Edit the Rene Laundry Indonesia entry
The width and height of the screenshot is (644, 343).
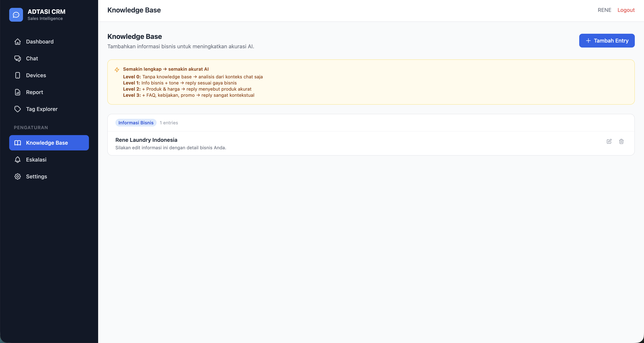609,141
